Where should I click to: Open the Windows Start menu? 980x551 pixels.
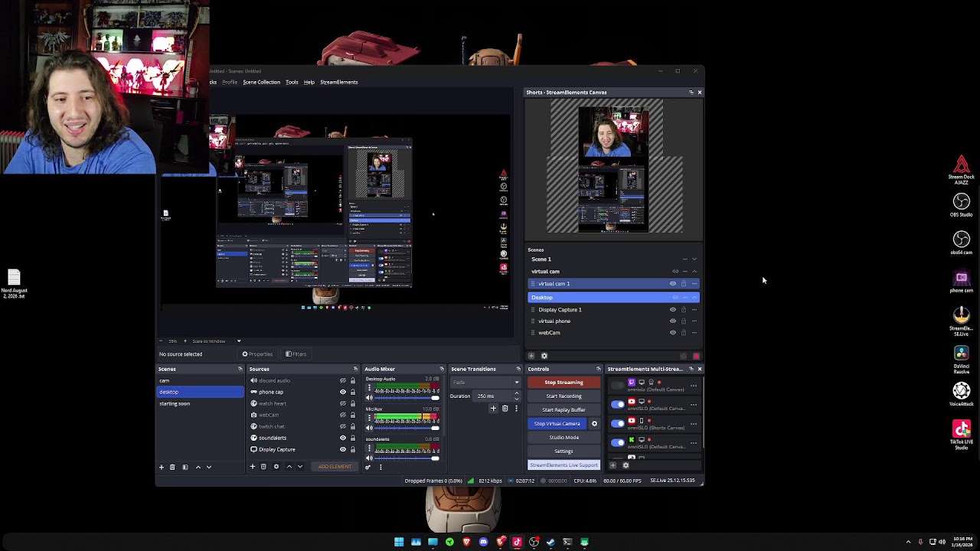(x=399, y=542)
